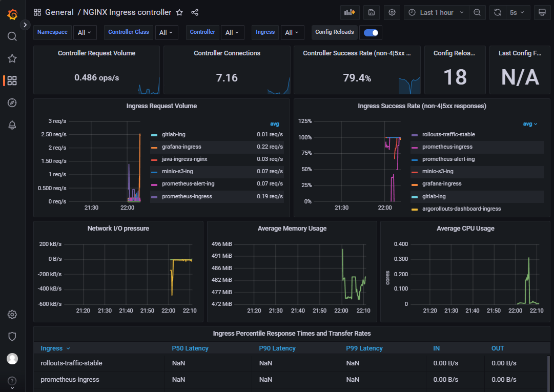Zoom out the time range
Viewport: 554px width, 392px height.
(x=477, y=12)
